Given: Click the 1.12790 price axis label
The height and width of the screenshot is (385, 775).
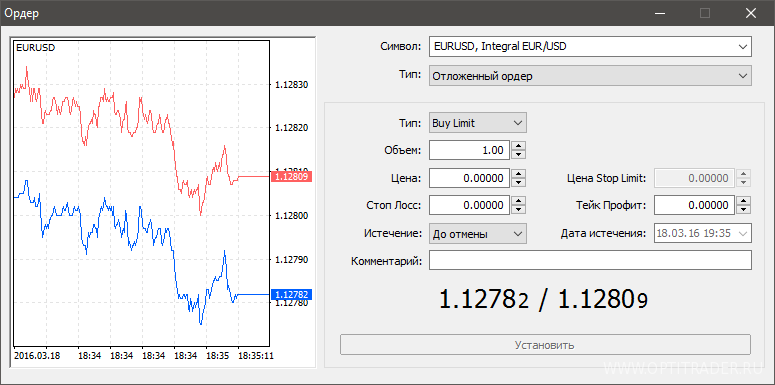Looking at the screenshot, I should 292,259.
